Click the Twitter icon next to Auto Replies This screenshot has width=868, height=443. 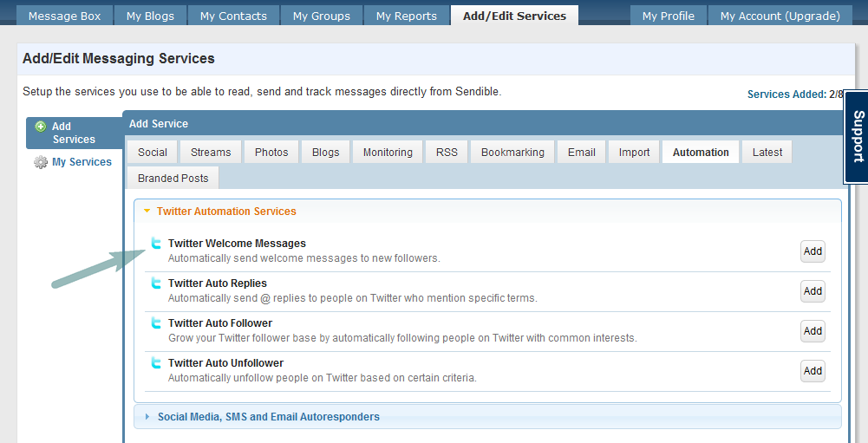(156, 283)
